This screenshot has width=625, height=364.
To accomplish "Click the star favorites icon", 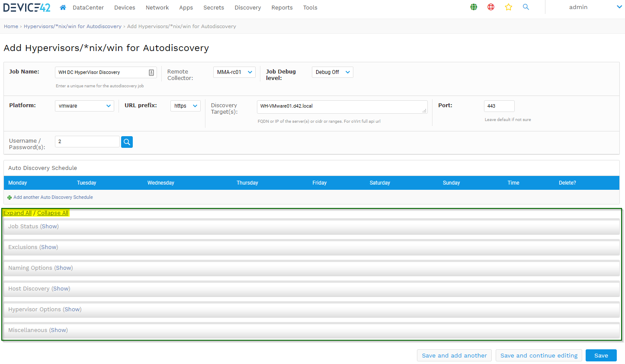I will click(x=509, y=7).
